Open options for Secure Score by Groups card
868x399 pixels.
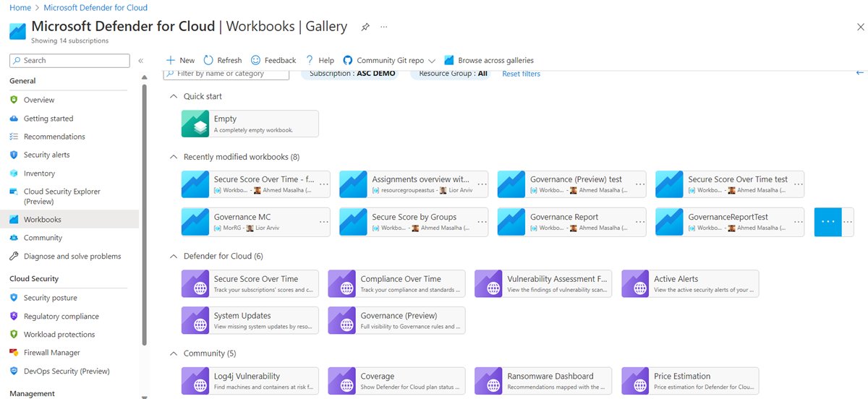pos(482,222)
